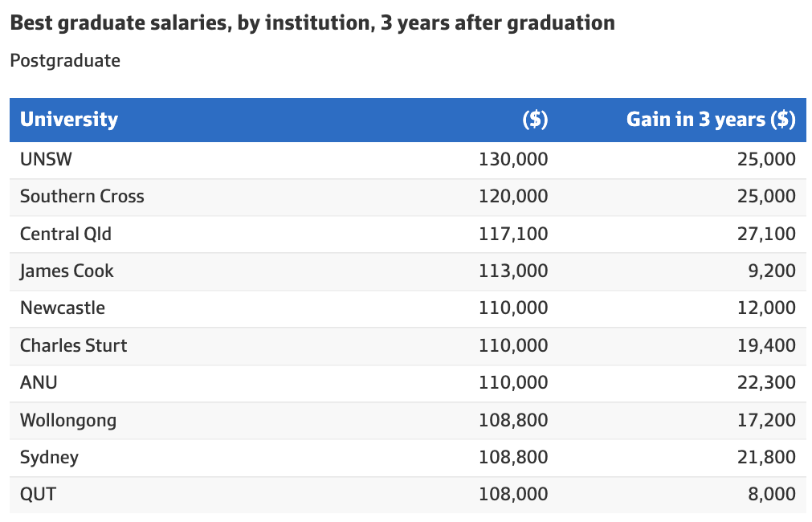Click UNSW's 130,000 salary value
This screenshot has height=522, width=812.
click(513, 159)
